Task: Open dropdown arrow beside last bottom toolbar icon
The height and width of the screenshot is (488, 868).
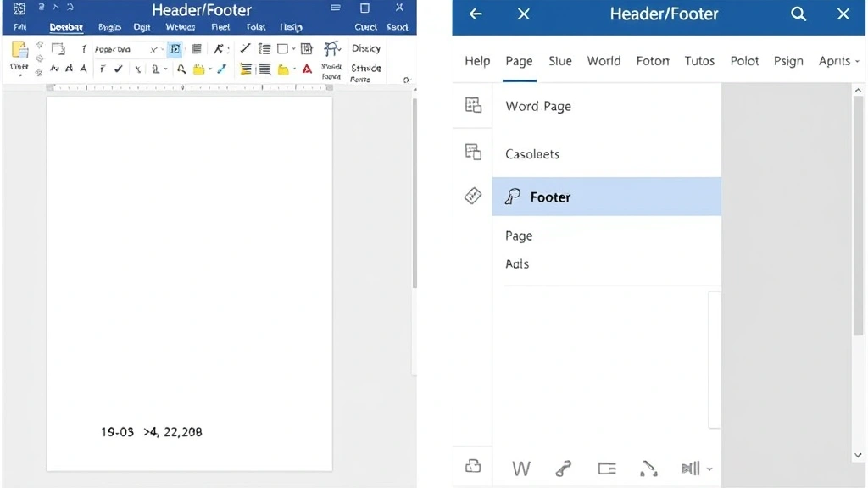Action: (x=709, y=469)
